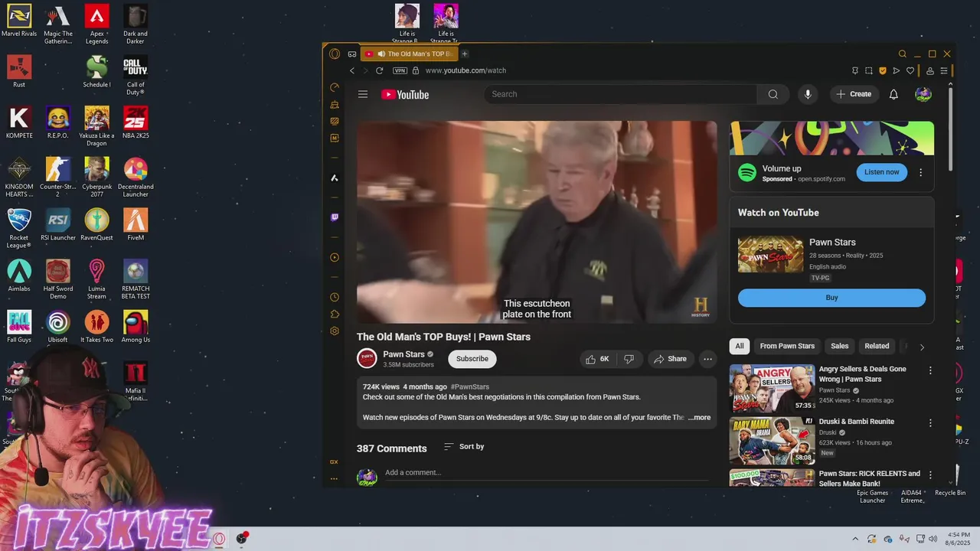Screen dimensions: 980x551
Task: Click Buy for Pawn Stars series
Action: click(x=831, y=298)
